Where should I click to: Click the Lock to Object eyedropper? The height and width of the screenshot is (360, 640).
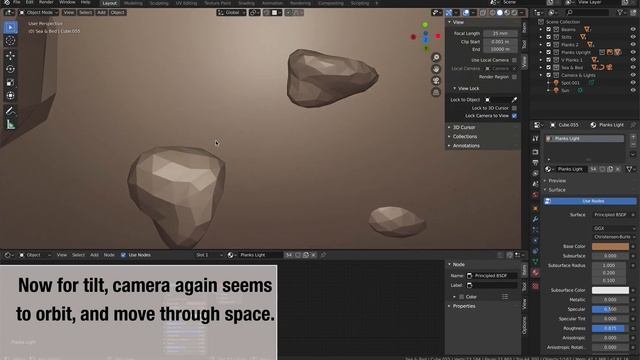514,100
